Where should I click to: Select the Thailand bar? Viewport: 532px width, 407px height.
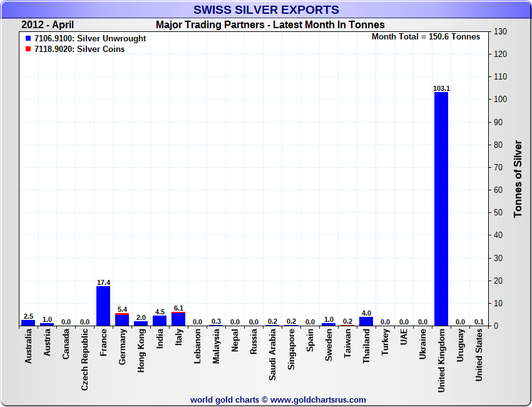(x=366, y=321)
